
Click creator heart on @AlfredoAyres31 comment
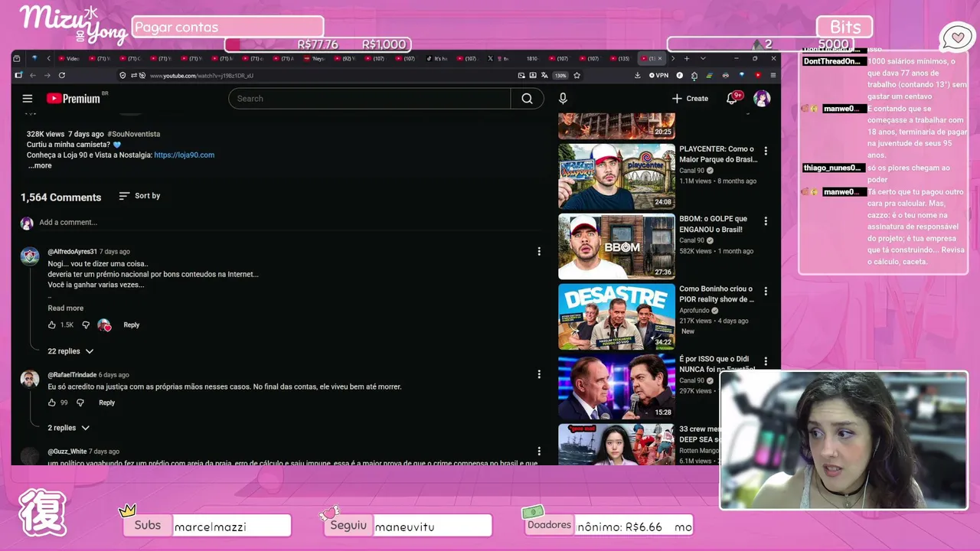104,325
